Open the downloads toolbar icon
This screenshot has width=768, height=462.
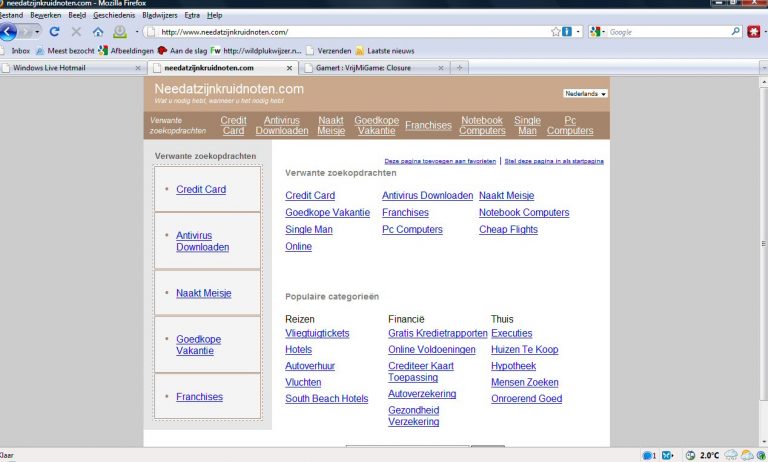click(x=120, y=32)
